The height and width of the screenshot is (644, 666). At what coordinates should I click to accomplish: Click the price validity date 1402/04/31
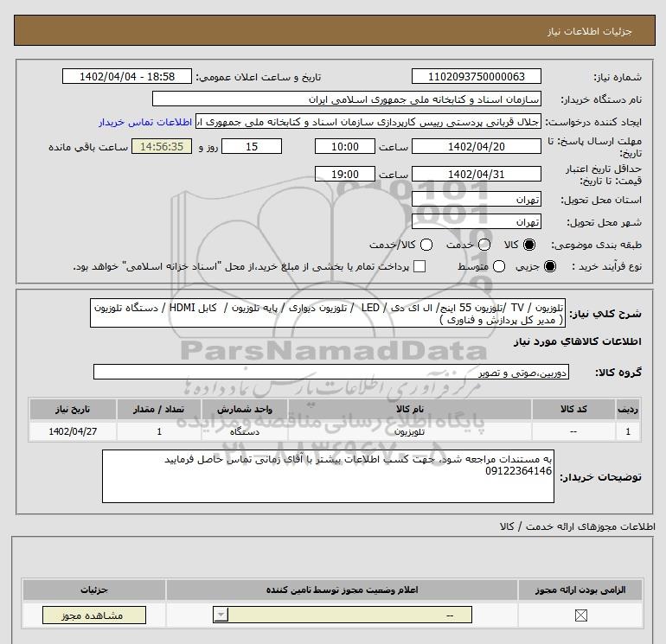coord(476,174)
